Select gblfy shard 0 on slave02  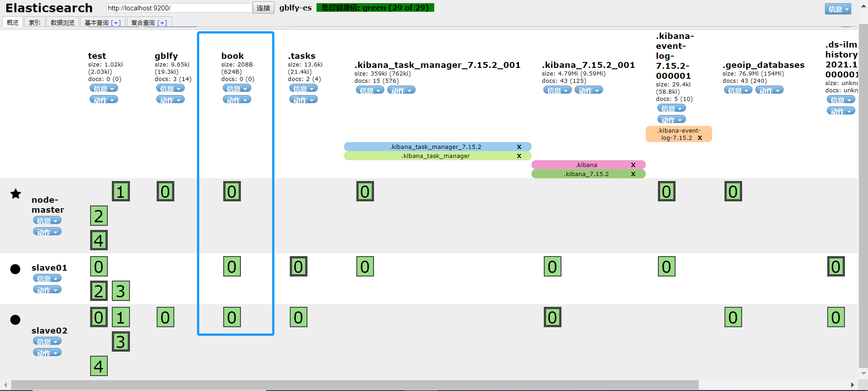[x=165, y=317]
